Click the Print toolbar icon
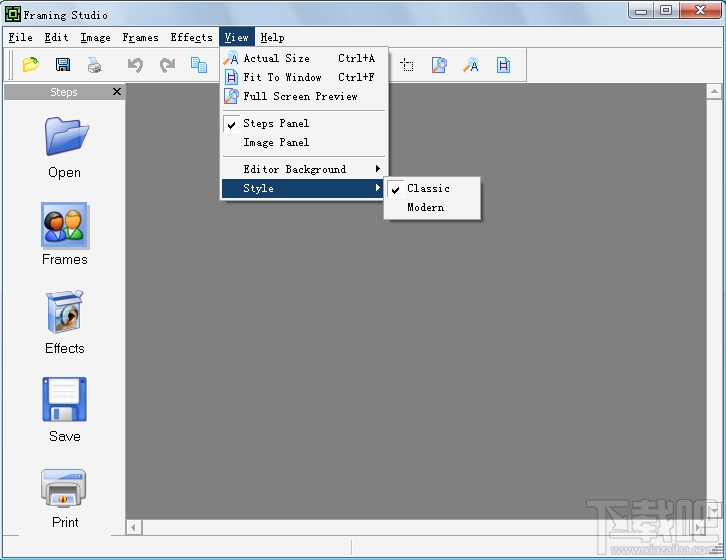726x560 pixels. (x=95, y=65)
